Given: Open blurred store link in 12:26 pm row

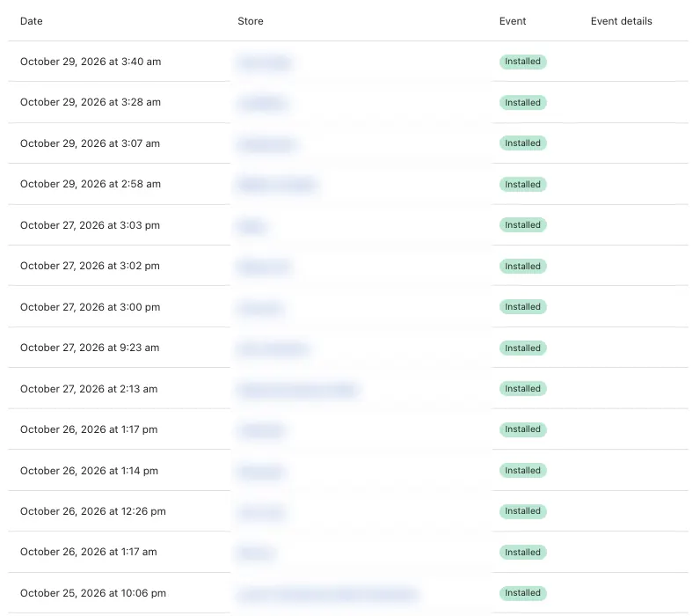Looking at the screenshot, I should pyautogui.click(x=261, y=513).
